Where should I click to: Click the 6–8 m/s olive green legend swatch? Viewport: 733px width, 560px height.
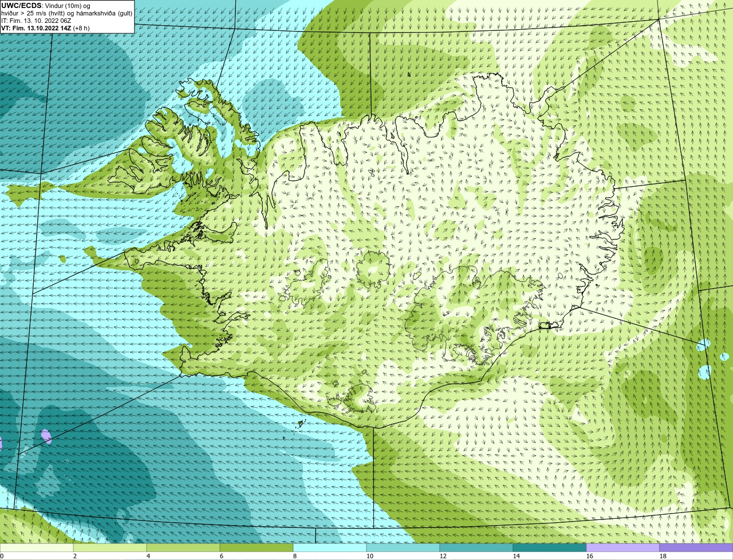[257, 548]
